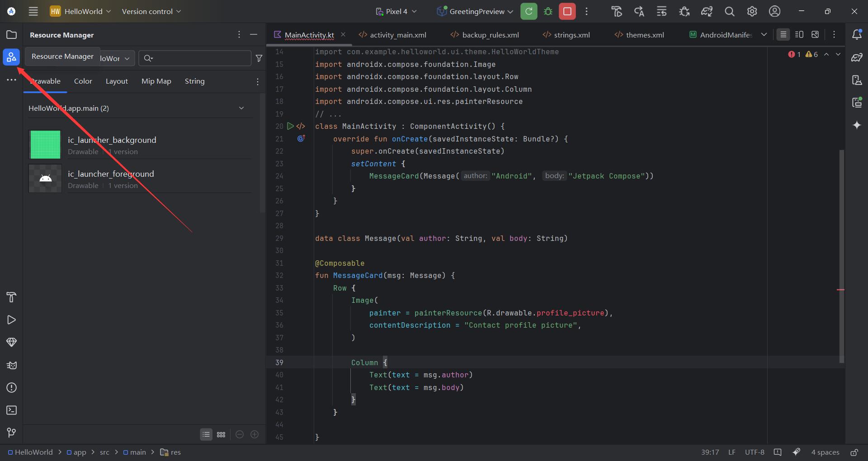Go to next highlighted error arrow
The width and height of the screenshot is (868, 461).
point(838,54)
